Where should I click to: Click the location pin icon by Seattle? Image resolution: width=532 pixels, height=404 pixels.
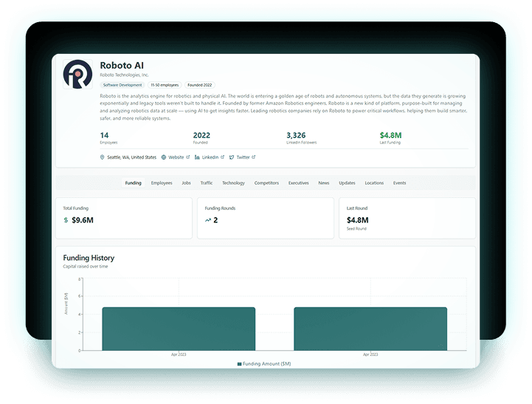(x=103, y=157)
